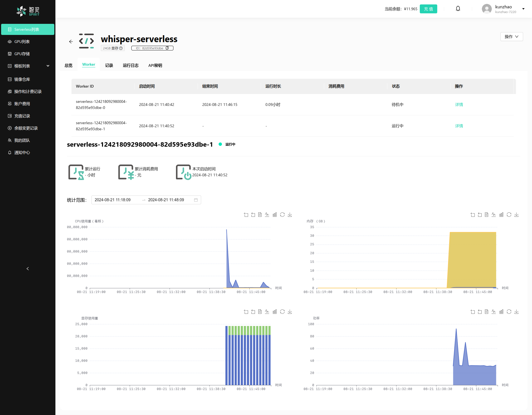532x415 pixels.
Task: Open the notification bell
Action: pos(458,9)
